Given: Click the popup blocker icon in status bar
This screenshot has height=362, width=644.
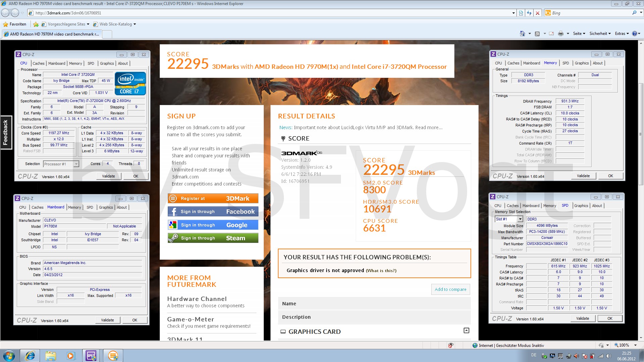Looking at the screenshot, I should coord(451,345).
